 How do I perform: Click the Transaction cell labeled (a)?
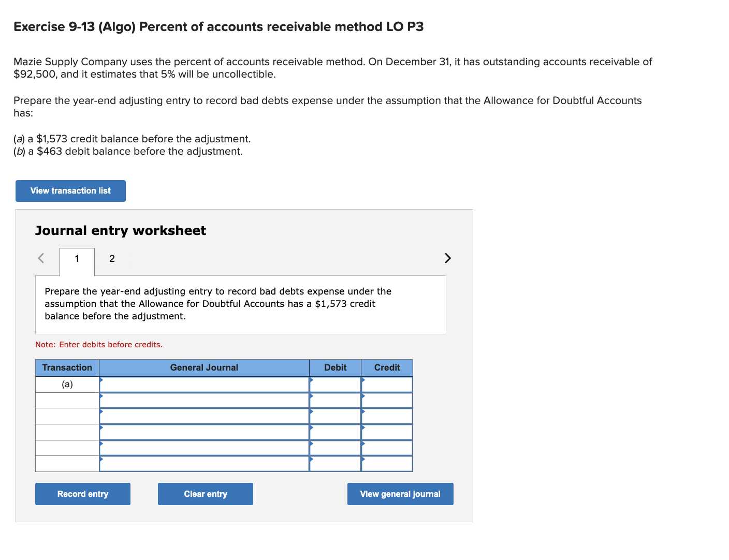pos(67,384)
